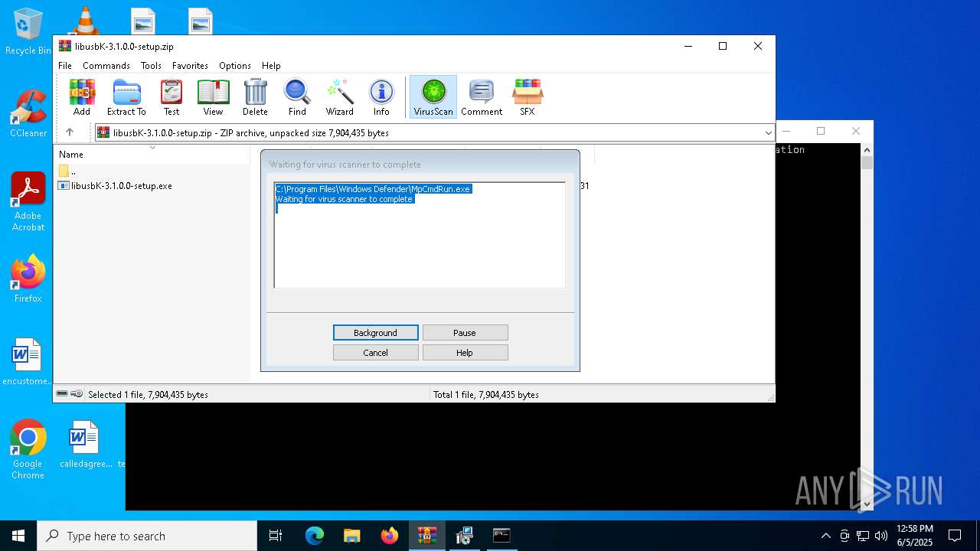The width and height of the screenshot is (980, 551).
Task: Open the File menu
Action: coord(65,66)
